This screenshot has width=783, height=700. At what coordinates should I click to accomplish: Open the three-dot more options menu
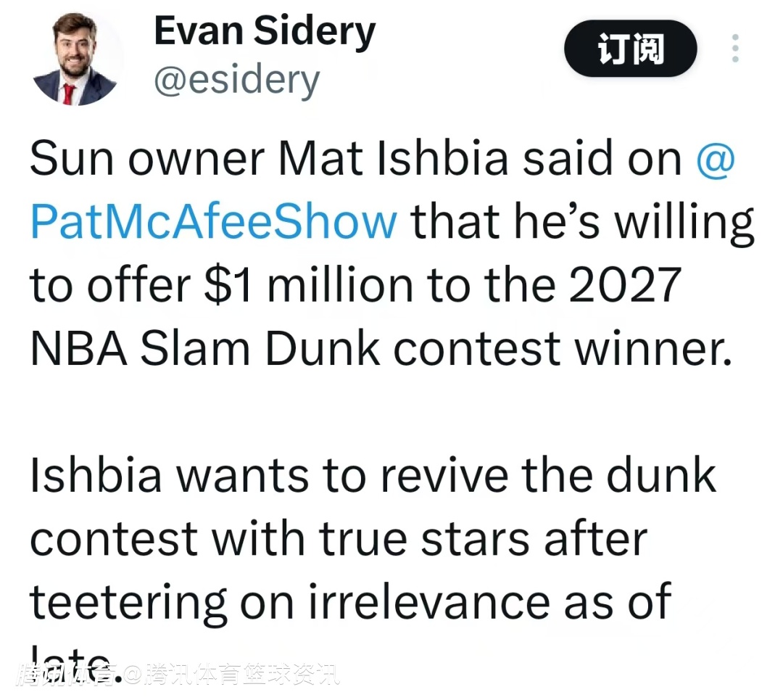(x=735, y=49)
